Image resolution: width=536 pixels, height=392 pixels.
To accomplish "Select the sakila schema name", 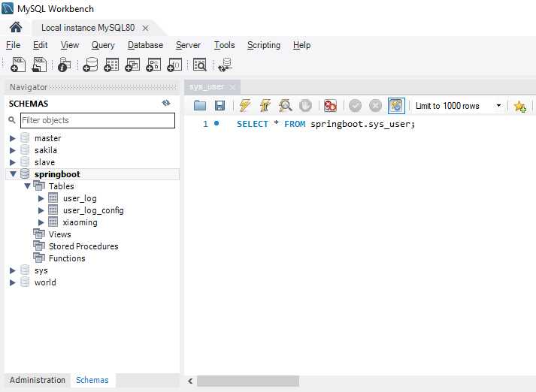I will pyautogui.click(x=46, y=150).
